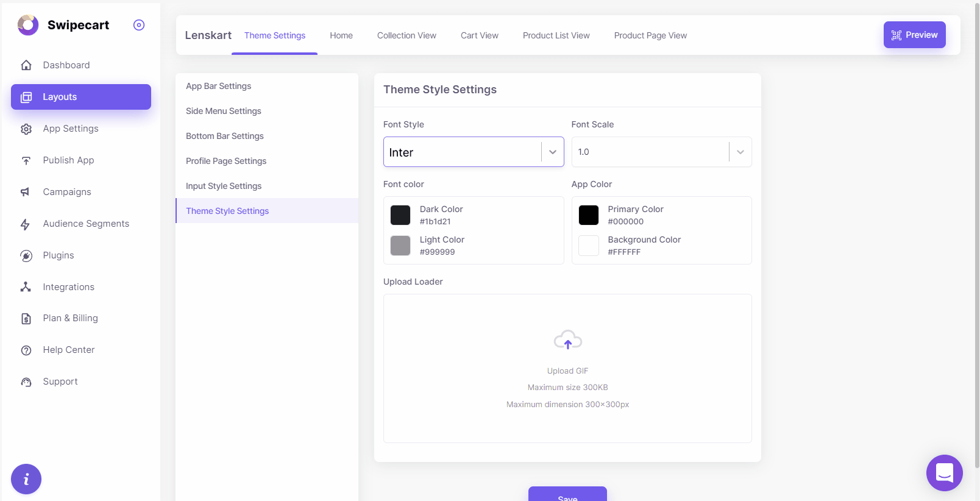Pick the Primary Color swatch
Screen dimensions: 980x501
589,215
